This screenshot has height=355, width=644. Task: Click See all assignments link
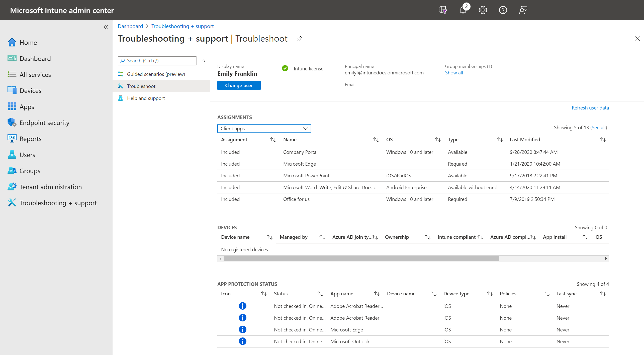[599, 128]
